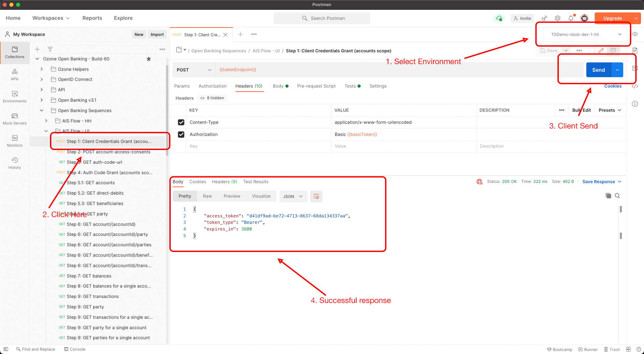Expand the Ozone Helpers folder
The height and width of the screenshot is (354, 644).
tap(42, 69)
